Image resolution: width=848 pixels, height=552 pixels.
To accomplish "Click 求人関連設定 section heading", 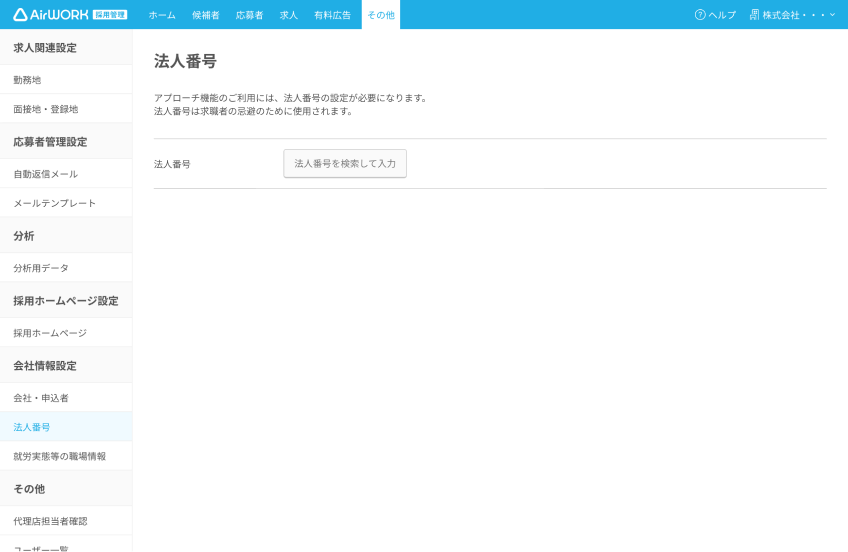I will (45, 48).
